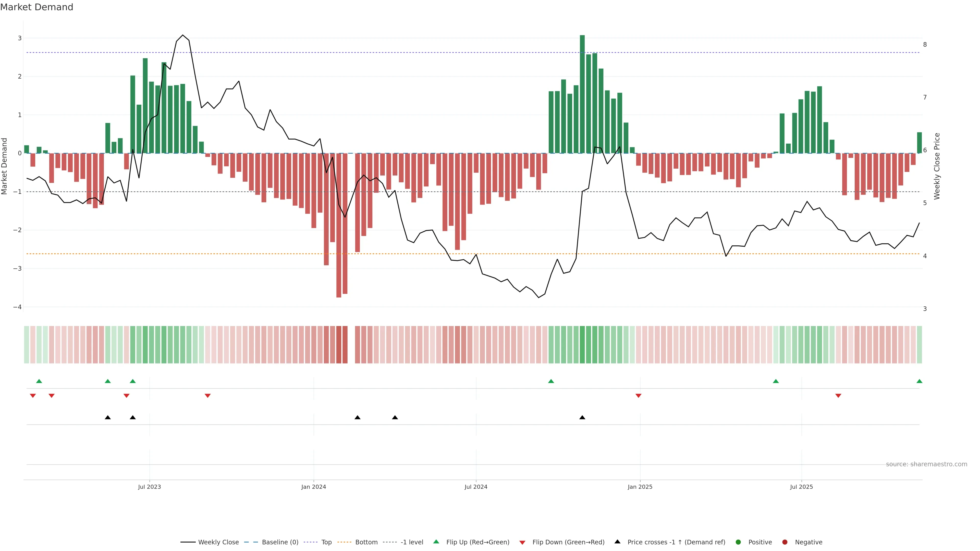Image resolution: width=980 pixels, height=551 pixels.
Task: Click the Market Demand chart title
Action: [36, 7]
